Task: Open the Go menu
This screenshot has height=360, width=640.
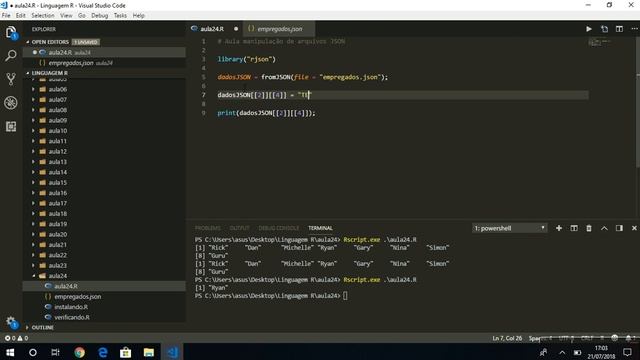Action: pos(82,16)
